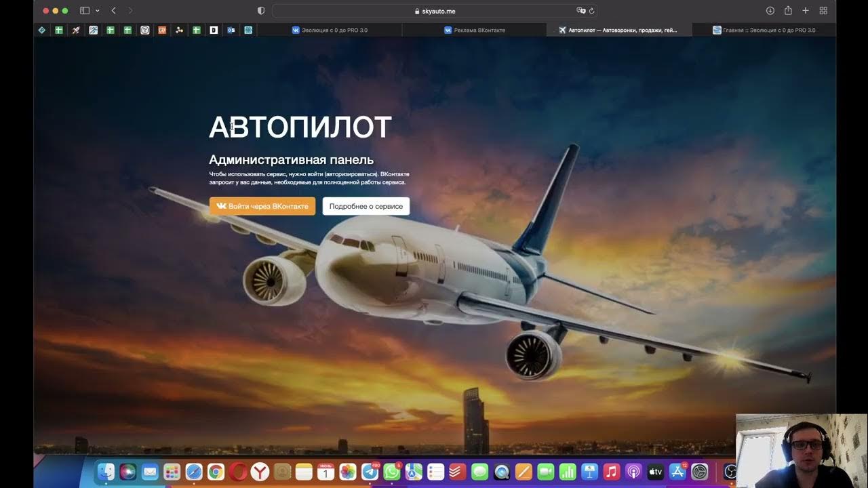Screen dimensions: 868x488
Task: Click the Share icon in toolbar
Action: coord(788,11)
